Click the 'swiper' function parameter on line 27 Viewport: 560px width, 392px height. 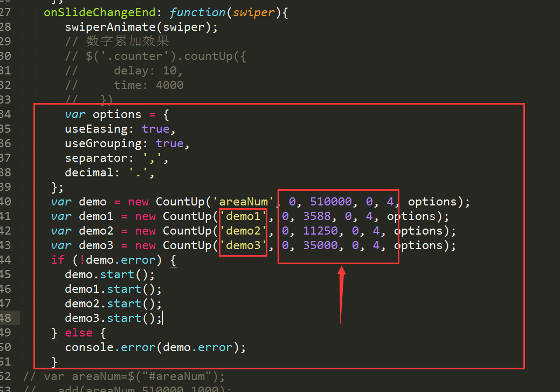[x=253, y=12]
